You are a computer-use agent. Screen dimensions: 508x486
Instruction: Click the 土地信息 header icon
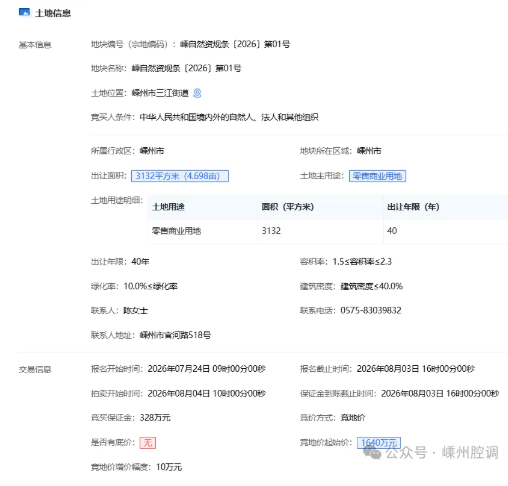click(24, 12)
